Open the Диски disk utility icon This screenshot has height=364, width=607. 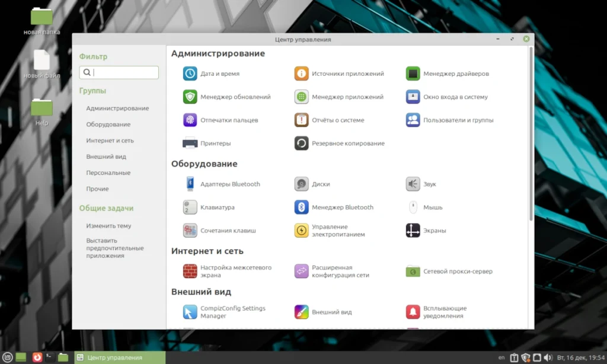[x=301, y=184]
